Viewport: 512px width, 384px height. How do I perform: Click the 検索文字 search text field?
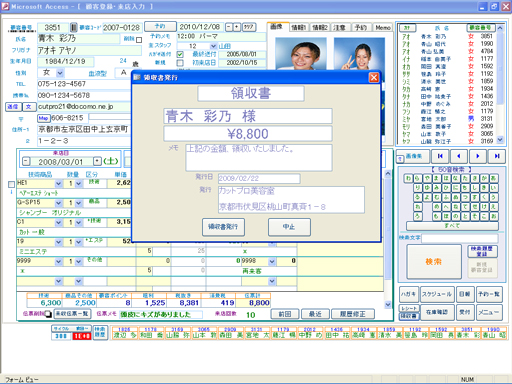click(x=460, y=238)
